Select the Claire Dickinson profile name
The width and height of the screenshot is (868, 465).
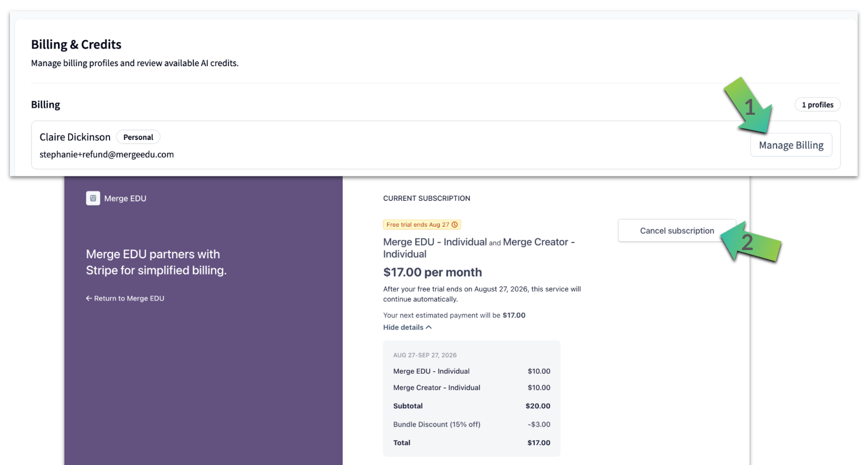coord(75,137)
